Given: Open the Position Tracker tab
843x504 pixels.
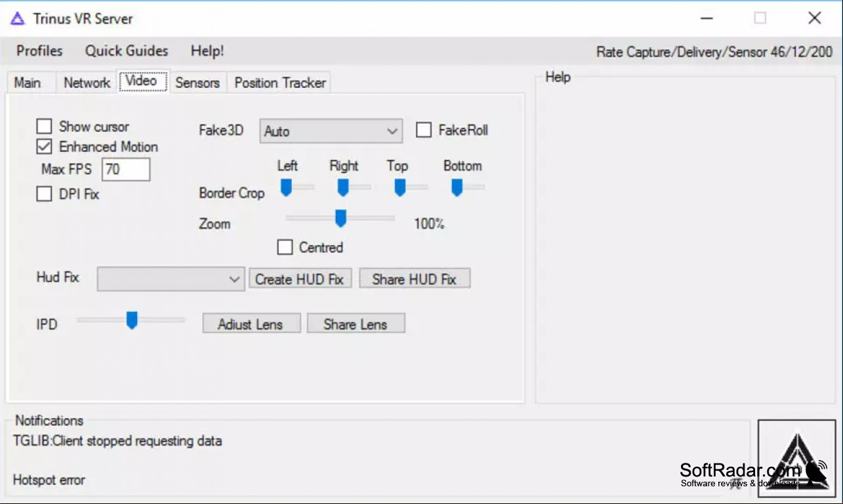Looking at the screenshot, I should [x=280, y=83].
